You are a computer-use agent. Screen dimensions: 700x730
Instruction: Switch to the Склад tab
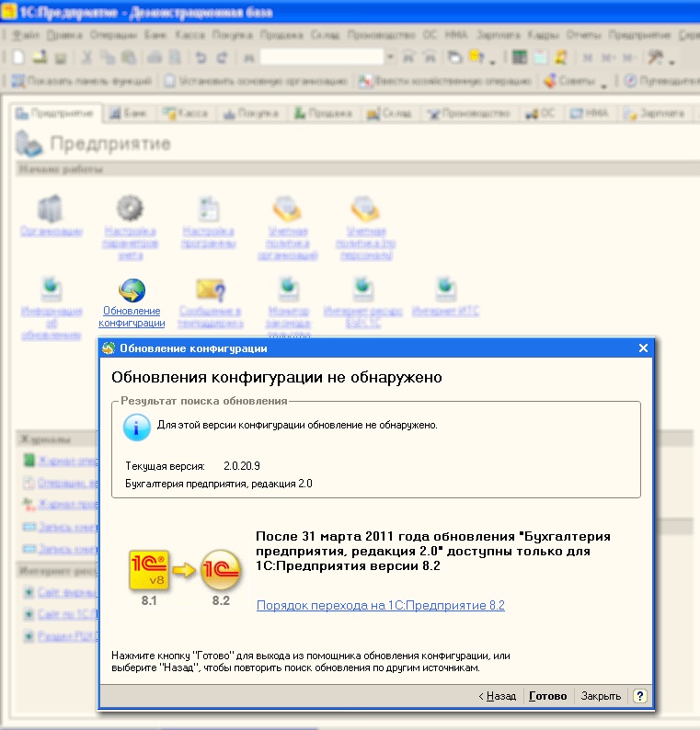pyautogui.click(x=390, y=113)
